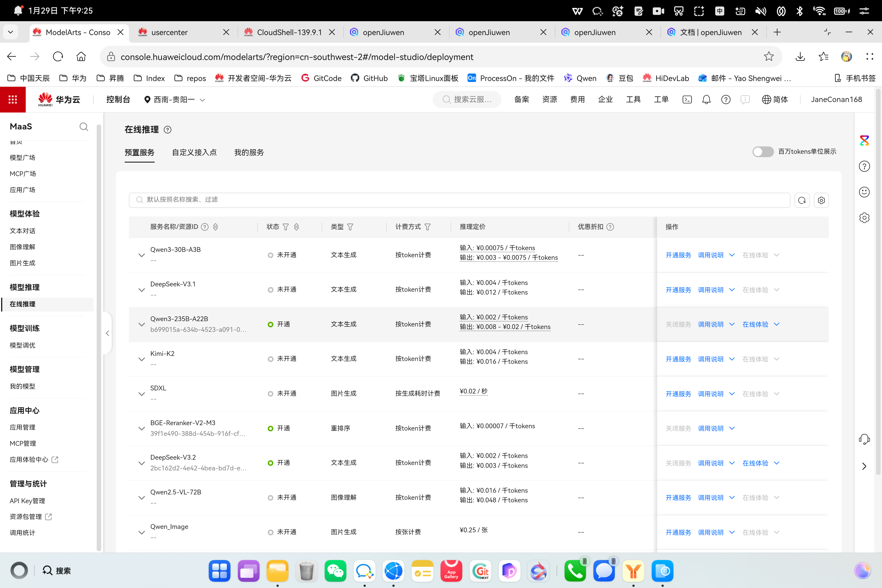This screenshot has height=588, width=882.
Task: Click the MaaS sidebar search icon
Action: [84, 127]
